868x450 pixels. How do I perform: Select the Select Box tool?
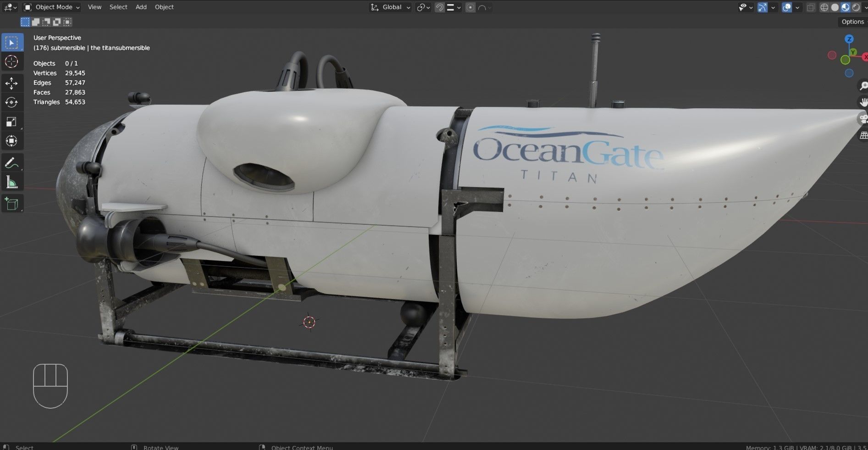pos(11,42)
